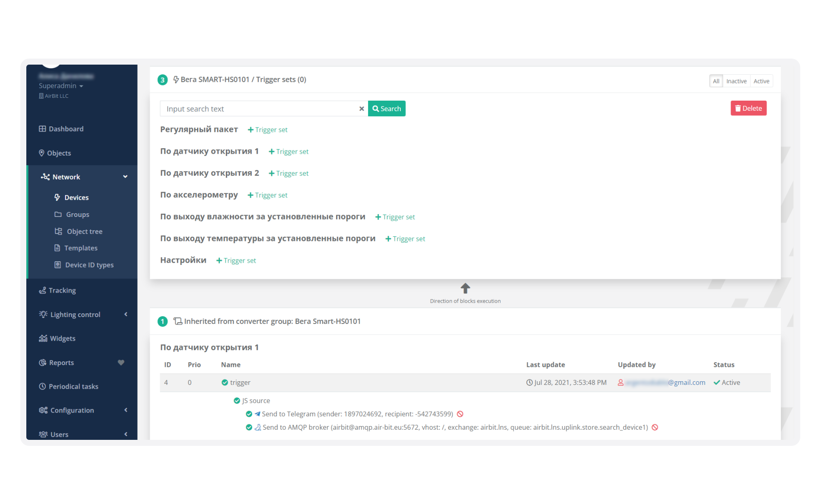821x504 pixels.
Task: Click the clear X in search field
Action: tap(362, 109)
